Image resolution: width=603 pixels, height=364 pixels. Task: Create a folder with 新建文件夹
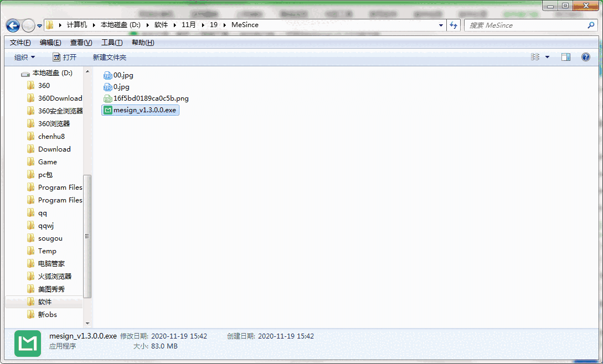[109, 58]
